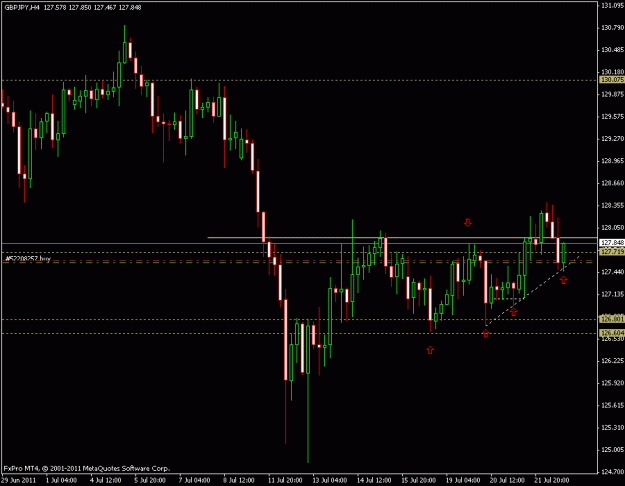Click the 130.075 price level tag
This screenshot has width=625, height=486.
pos(612,80)
